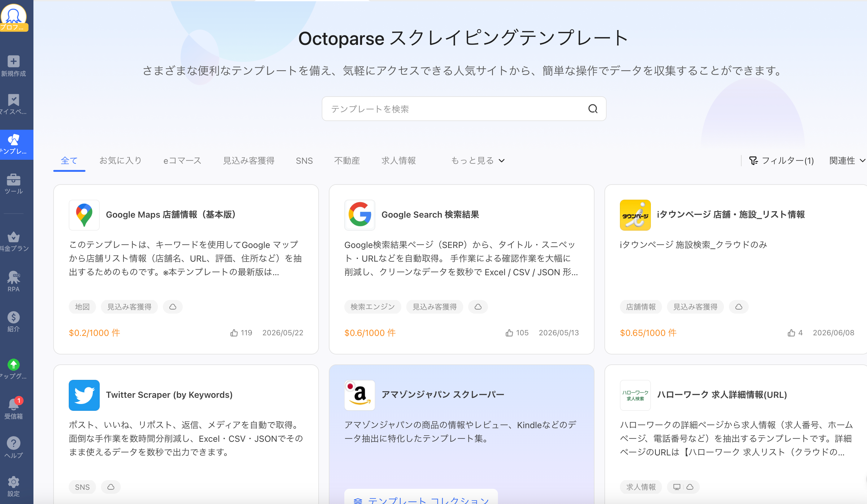Open iタウンページ 店舗・施設_リスト情報 title

(x=731, y=215)
